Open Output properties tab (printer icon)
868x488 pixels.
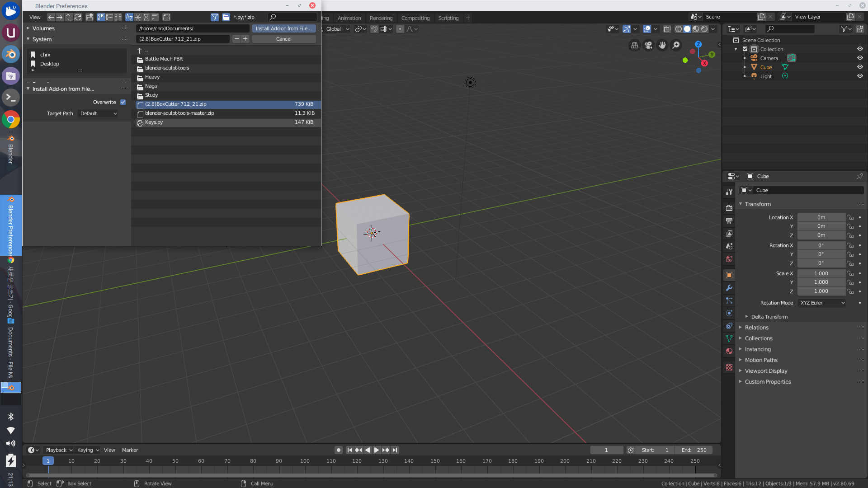click(729, 221)
